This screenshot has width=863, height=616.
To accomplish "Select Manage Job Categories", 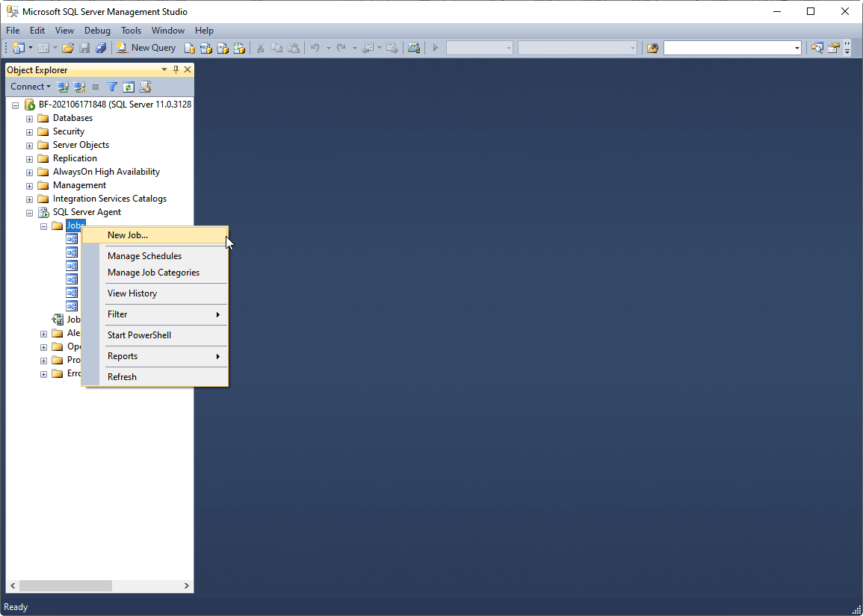I will click(x=155, y=273).
